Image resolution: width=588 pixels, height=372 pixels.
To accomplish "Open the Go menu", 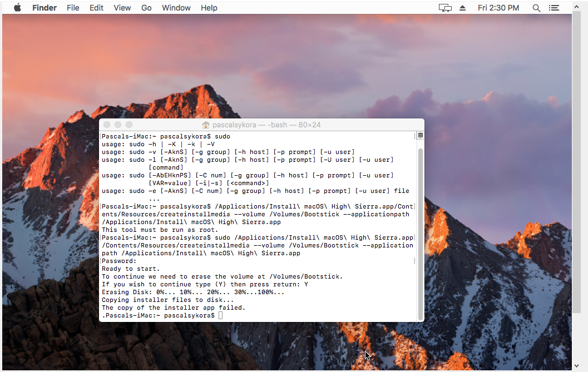I will pyautogui.click(x=146, y=8).
